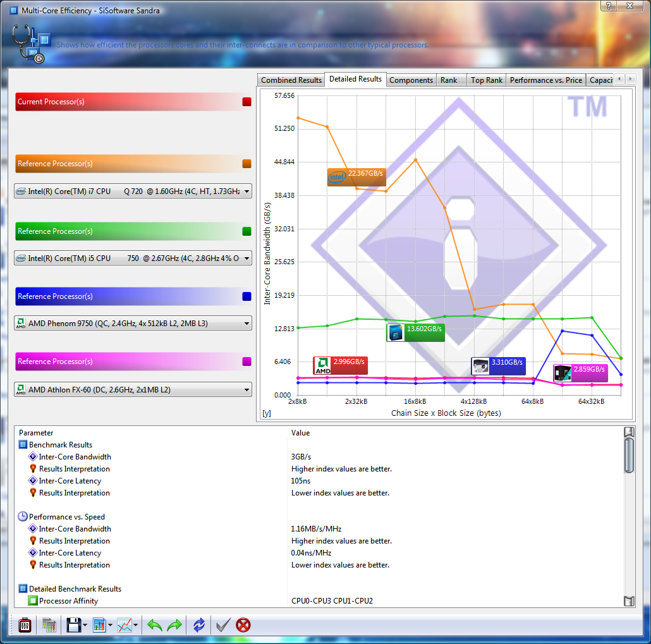
Task: Click the blue refresh arrows icon
Action: point(199,625)
